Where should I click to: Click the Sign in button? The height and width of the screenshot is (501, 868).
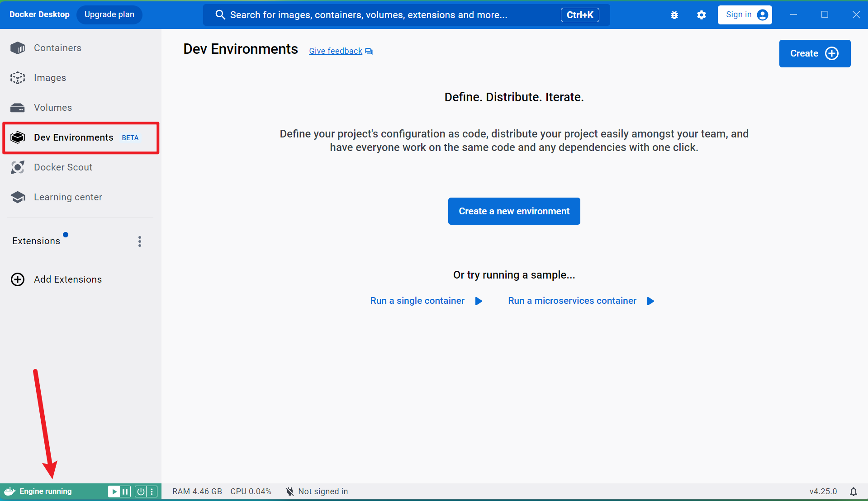(x=745, y=15)
